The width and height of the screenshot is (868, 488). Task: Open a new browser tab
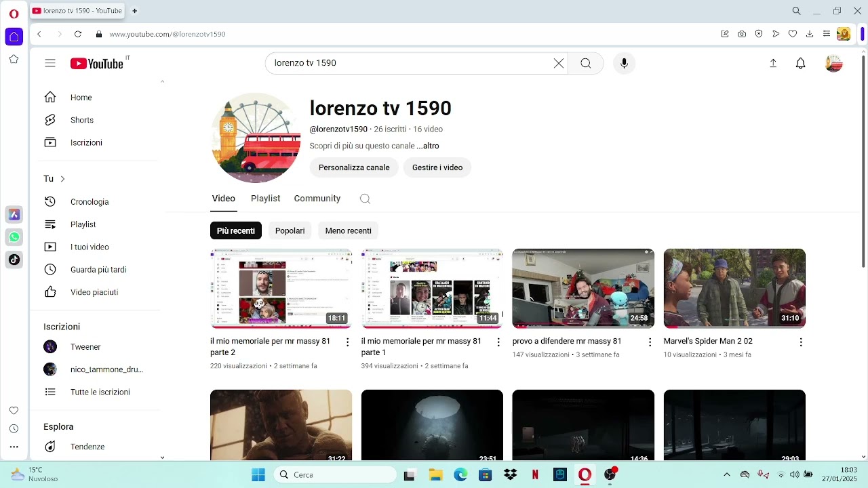pos(134,11)
